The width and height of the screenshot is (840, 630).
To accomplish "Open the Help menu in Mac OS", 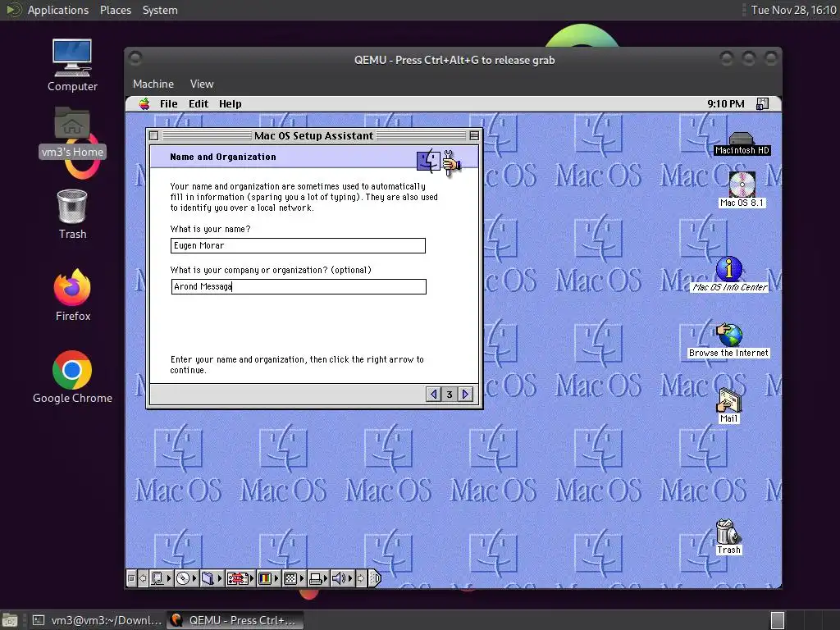I will 231,104.
